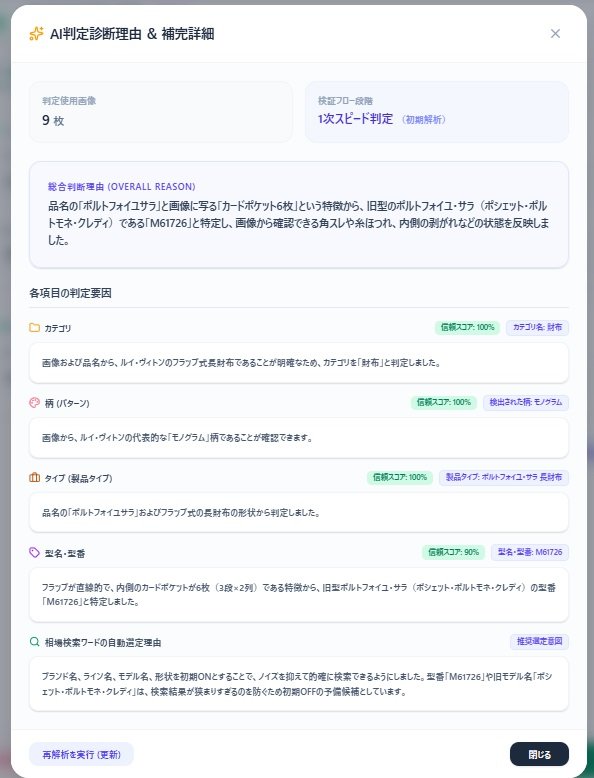Click the 閉じる button
The height and width of the screenshot is (778, 594).
click(x=539, y=754)
